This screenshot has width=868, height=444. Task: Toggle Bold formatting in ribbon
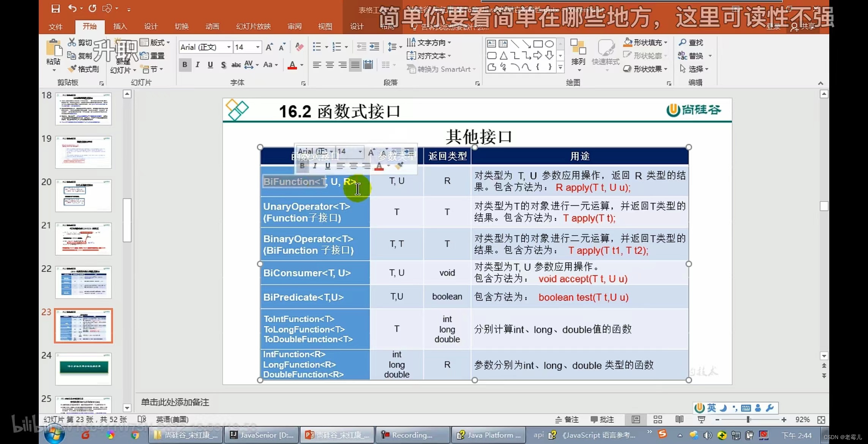(x=185, y=65)
